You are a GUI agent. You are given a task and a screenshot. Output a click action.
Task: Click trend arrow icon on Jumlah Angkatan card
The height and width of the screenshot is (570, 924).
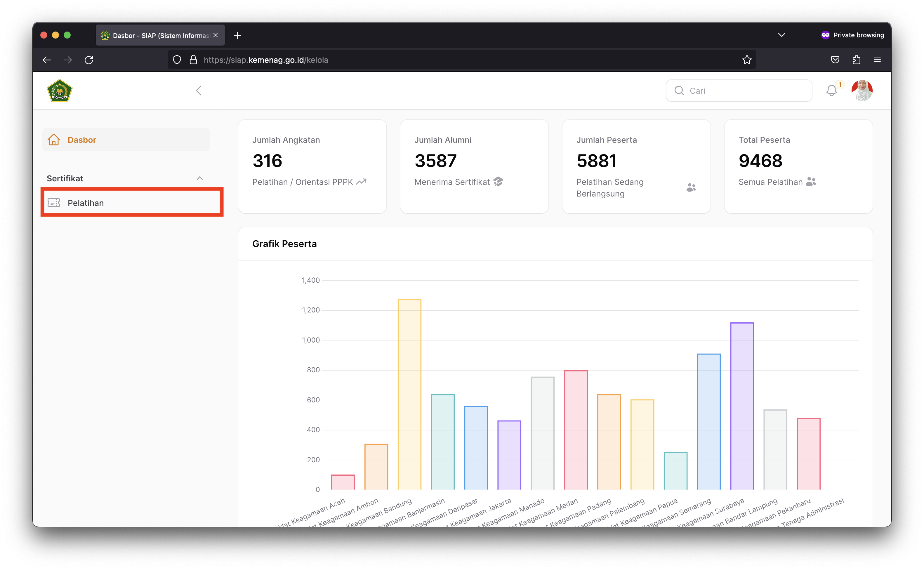[361, 182]
